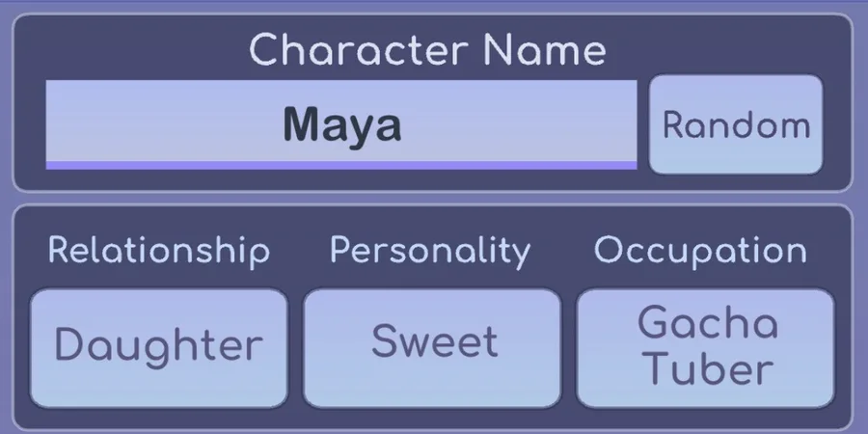This screenshot has height=434, width=868.
Task: Generate a random character name
Action: (x=736, y=124)
